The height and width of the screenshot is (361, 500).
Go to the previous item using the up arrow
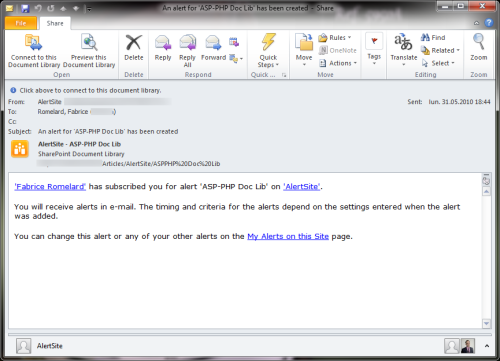[63, 8]
